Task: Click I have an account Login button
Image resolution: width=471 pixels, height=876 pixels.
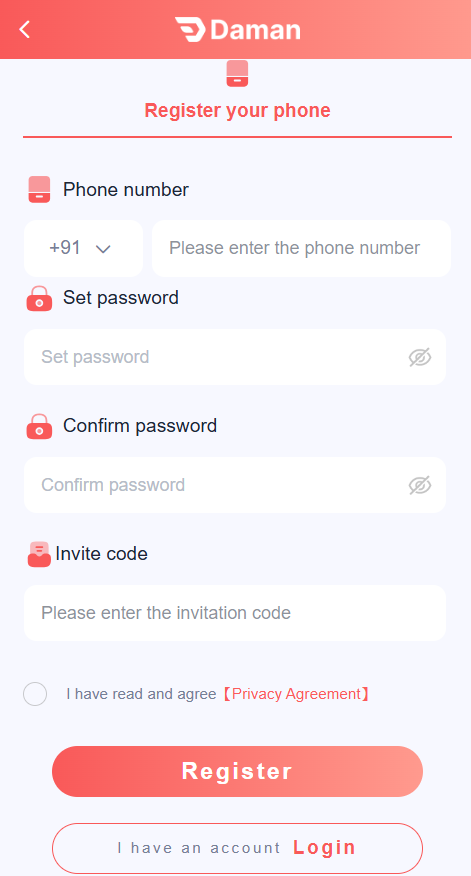Action: [x=237, y=848]
